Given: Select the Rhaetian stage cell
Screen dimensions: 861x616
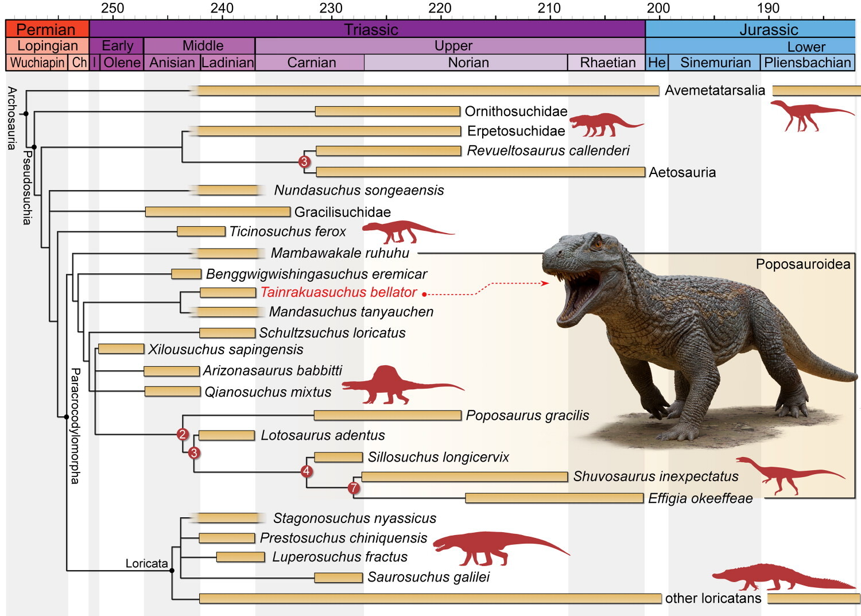Looking at the screenshot, I should (x=607, y=63).
